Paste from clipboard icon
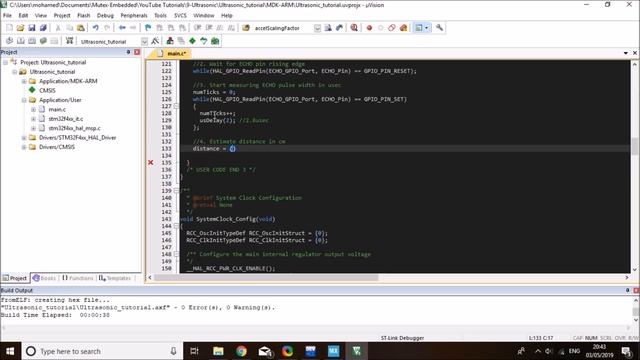Viewport: 640px width, 360px height. [x=81, y=28]
